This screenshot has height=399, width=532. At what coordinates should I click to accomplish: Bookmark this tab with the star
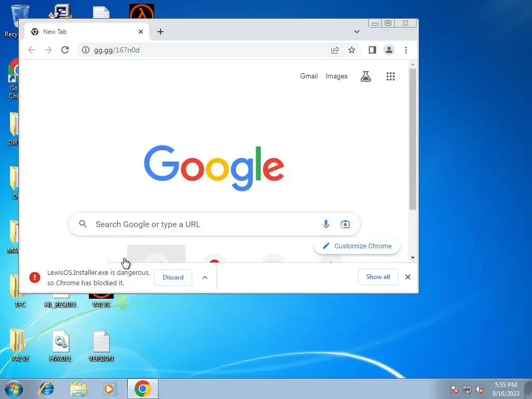pyautogui.click(x=352, y=50)
